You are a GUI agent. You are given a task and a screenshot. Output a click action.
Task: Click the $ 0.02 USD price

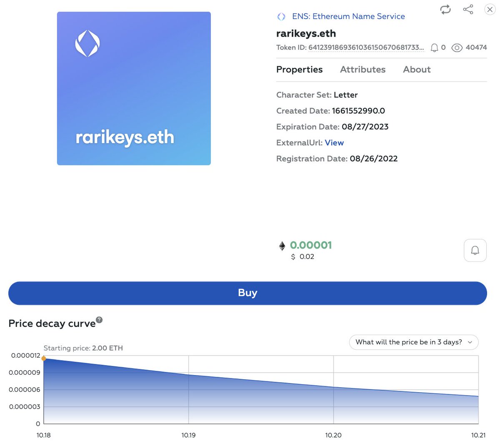[302, 257]
